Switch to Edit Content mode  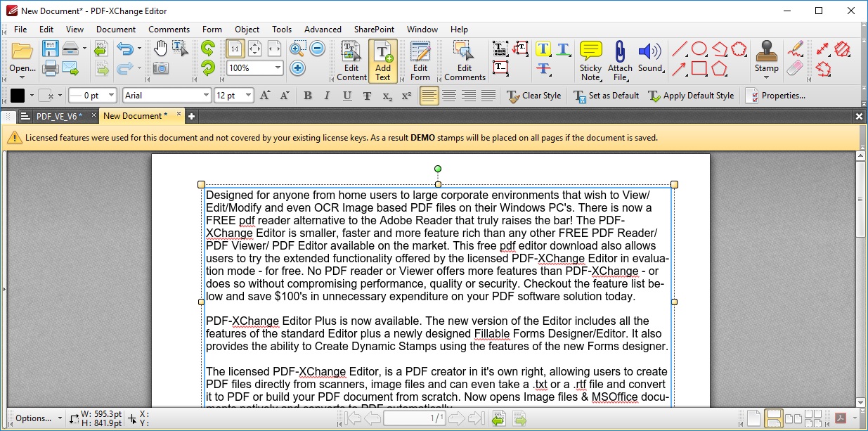pos(350,60)
